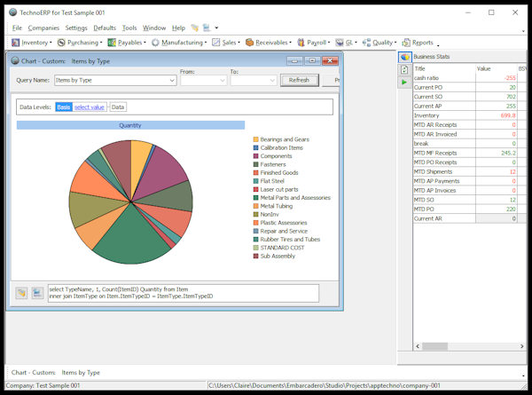Click the SQL query text box
Viewport: 532px width, 395px height.
point(184,293)
